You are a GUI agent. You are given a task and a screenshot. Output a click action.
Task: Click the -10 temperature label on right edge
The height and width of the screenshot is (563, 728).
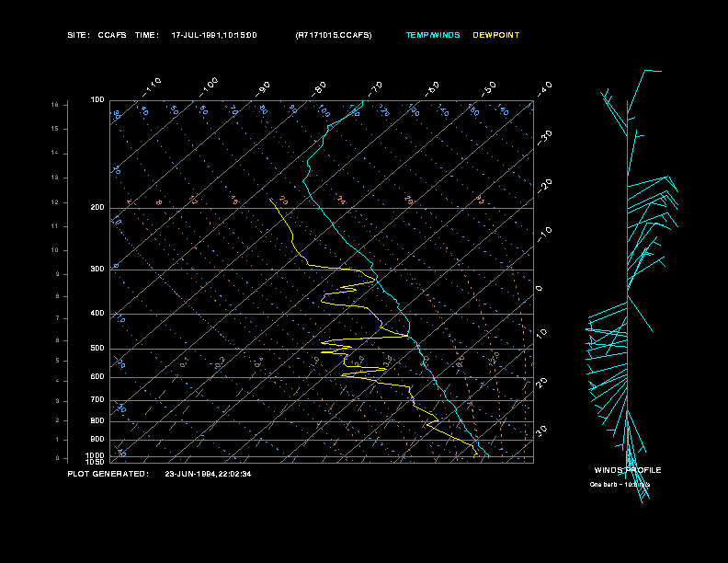pyautogui.click(x=544, y=234)
